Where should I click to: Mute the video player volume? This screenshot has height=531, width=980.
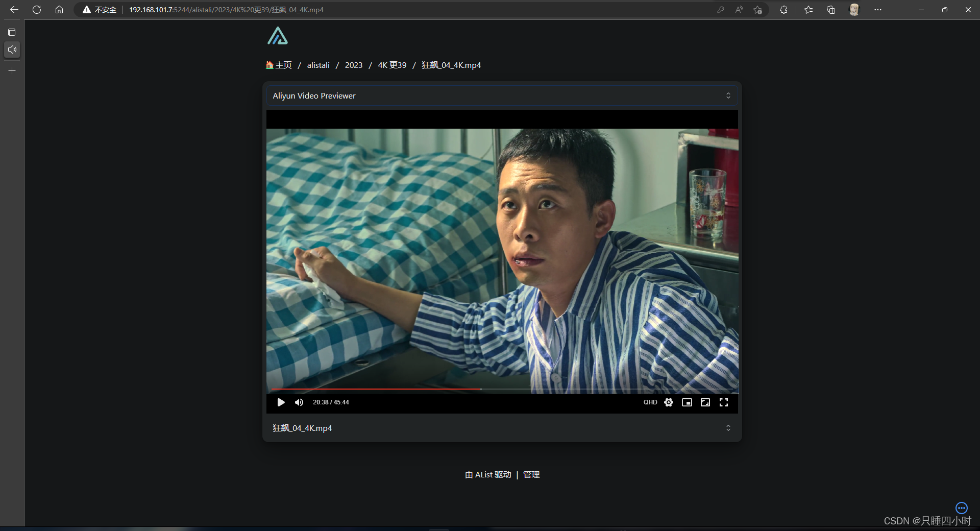click(x=299, y=402)
